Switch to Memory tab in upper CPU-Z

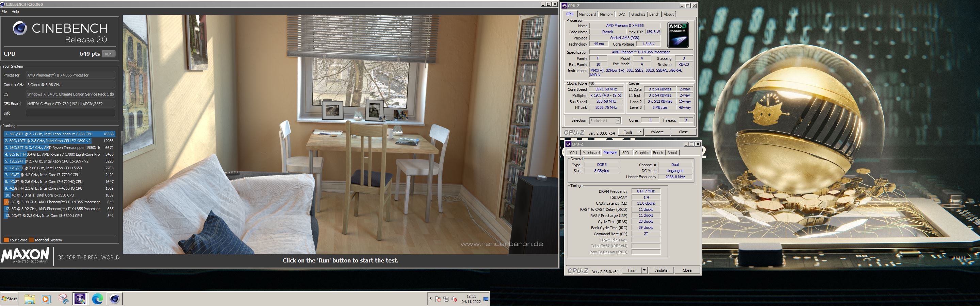[606, 14]
